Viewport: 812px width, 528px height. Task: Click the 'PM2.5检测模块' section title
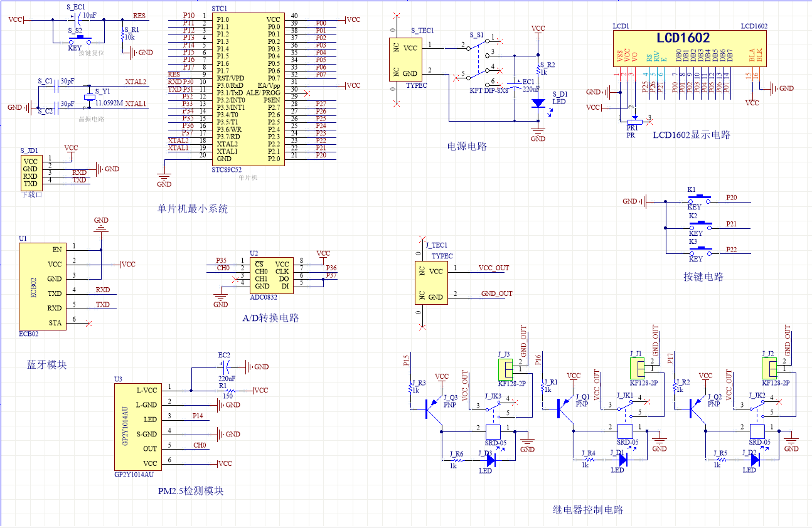(191, 491)
